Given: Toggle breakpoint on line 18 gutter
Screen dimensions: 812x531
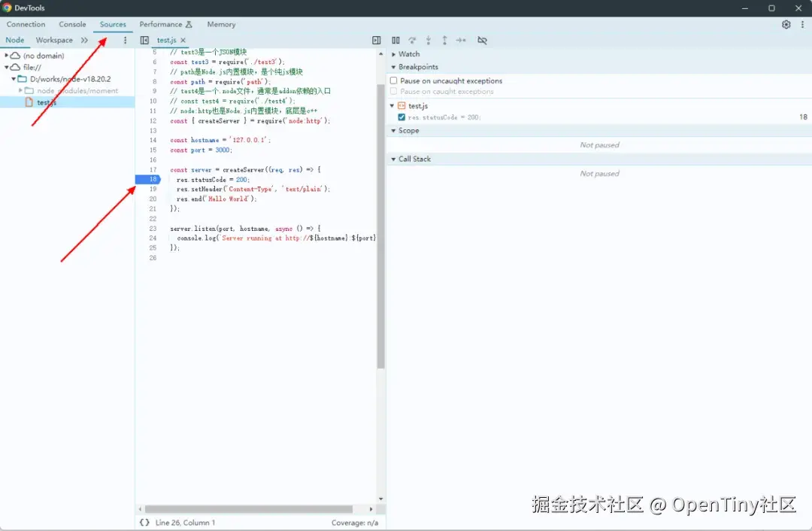Looking at the screenshot, I should coord(148,179).
